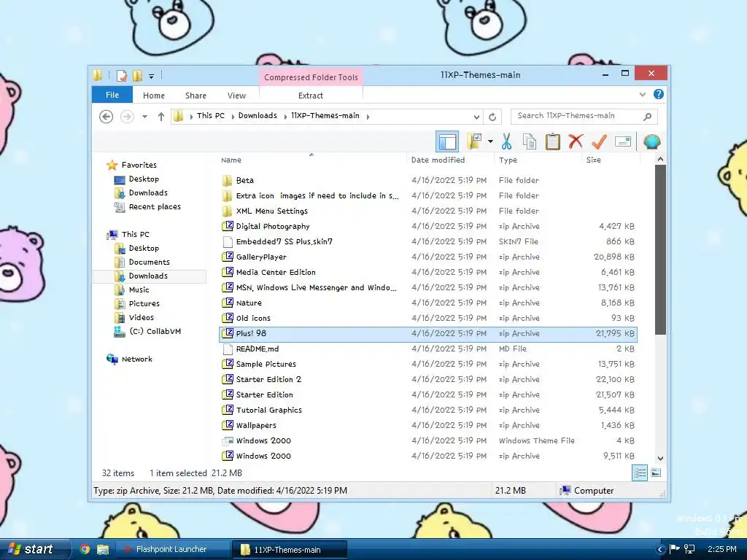Click the file list vertical scrollbar
Viewport: 747px width, 560px height.
pos(660,250)
